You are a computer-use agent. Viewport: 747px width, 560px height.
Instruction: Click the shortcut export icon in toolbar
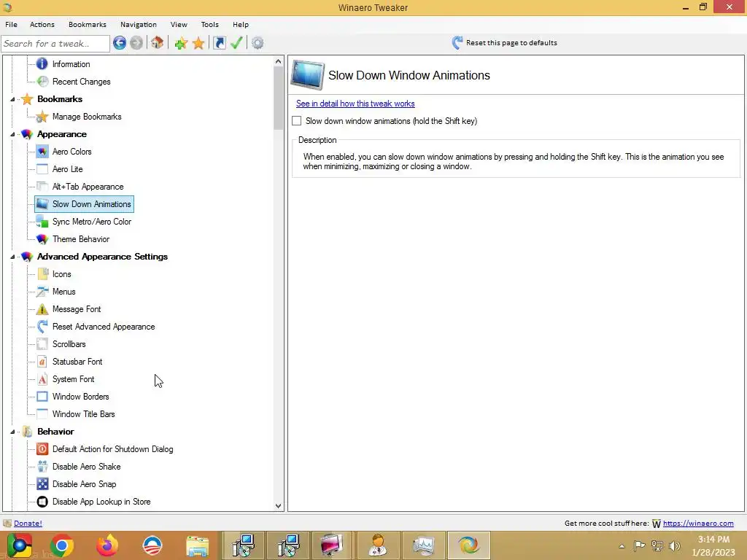click(219, 43)
